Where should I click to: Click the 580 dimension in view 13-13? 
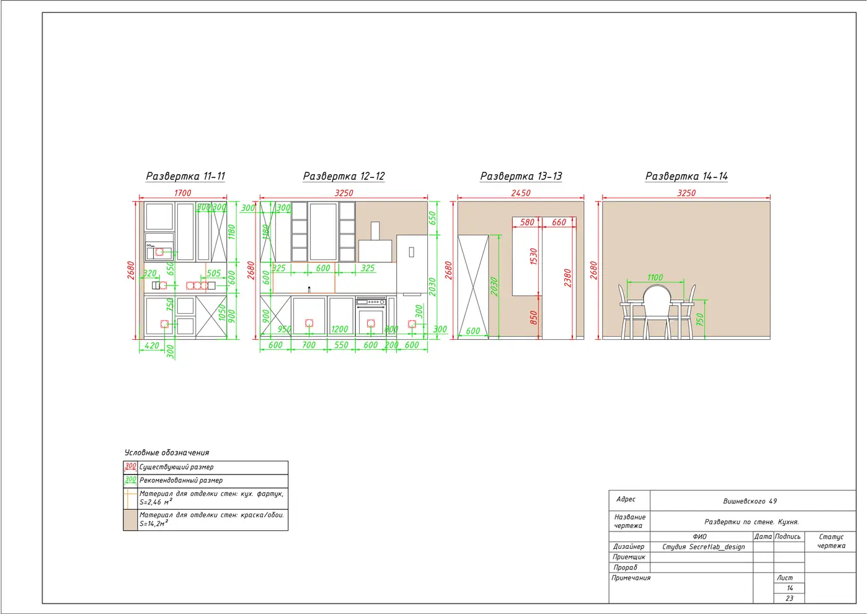[527, 222]
